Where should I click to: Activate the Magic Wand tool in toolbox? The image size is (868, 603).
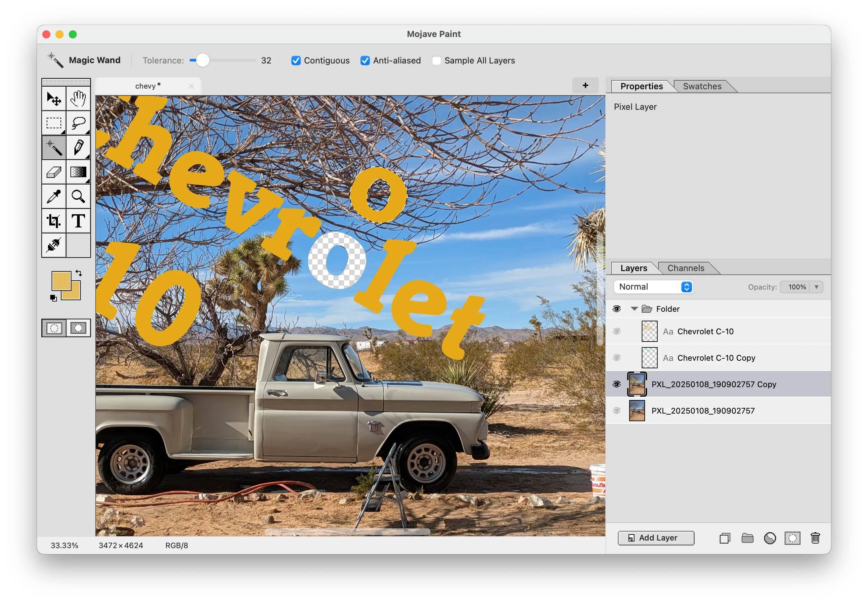[54, 147]
